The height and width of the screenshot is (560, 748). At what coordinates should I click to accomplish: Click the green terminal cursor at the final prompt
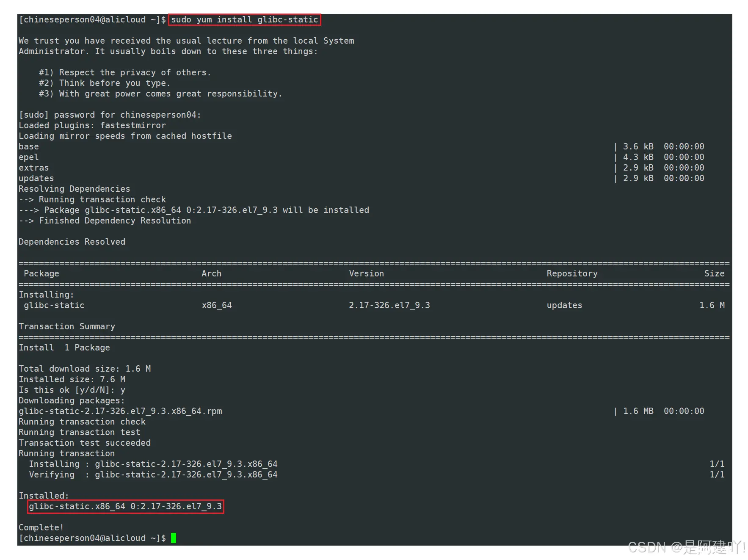[174, 538]
